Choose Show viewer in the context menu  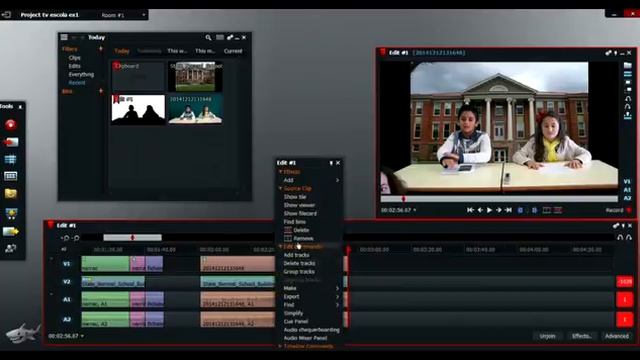(299, 205)
